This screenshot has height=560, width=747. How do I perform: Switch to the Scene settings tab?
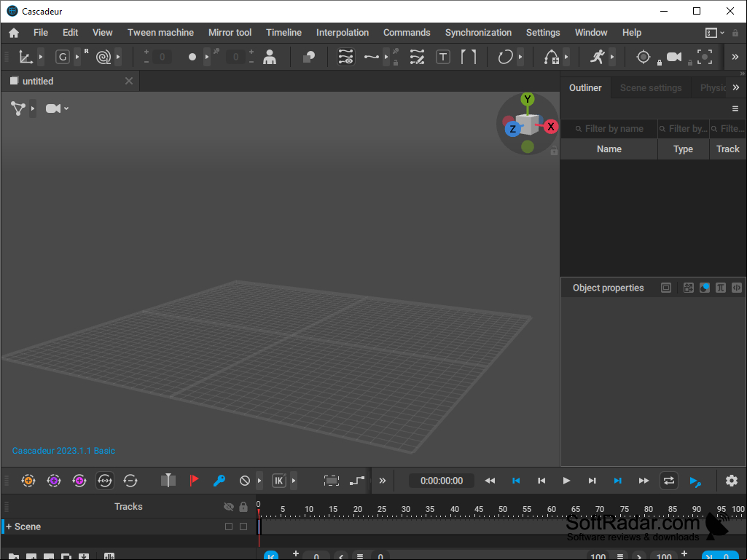click(651, 88)
